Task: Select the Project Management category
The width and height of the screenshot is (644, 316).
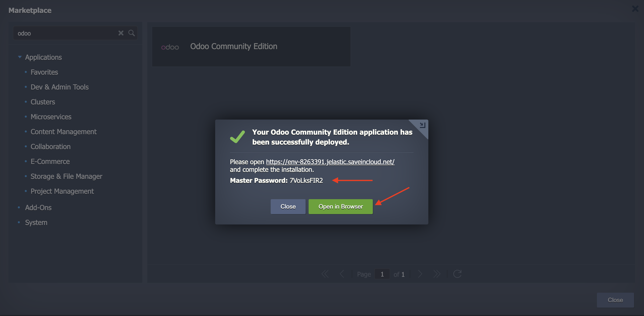Action: click(x=62, y=191)
